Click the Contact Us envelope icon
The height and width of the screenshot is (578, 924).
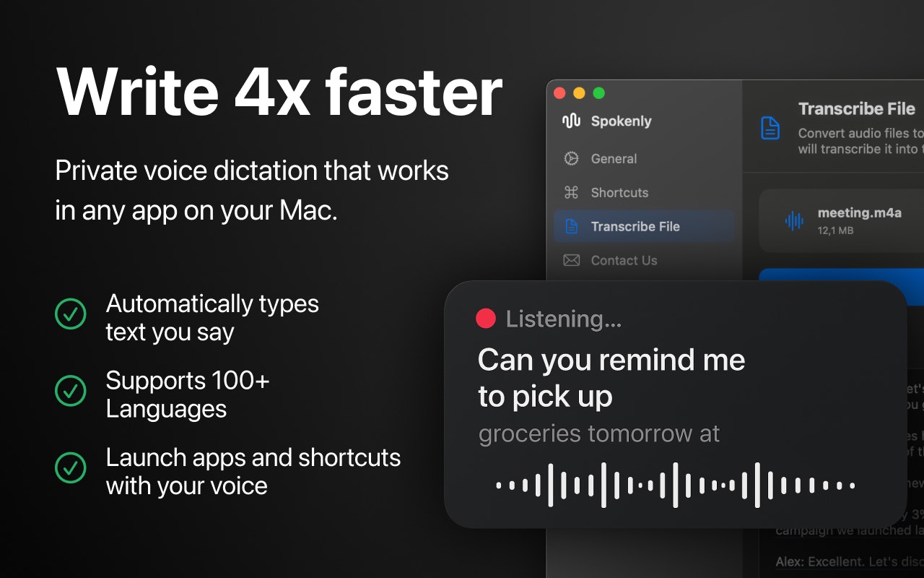[571, 261]
